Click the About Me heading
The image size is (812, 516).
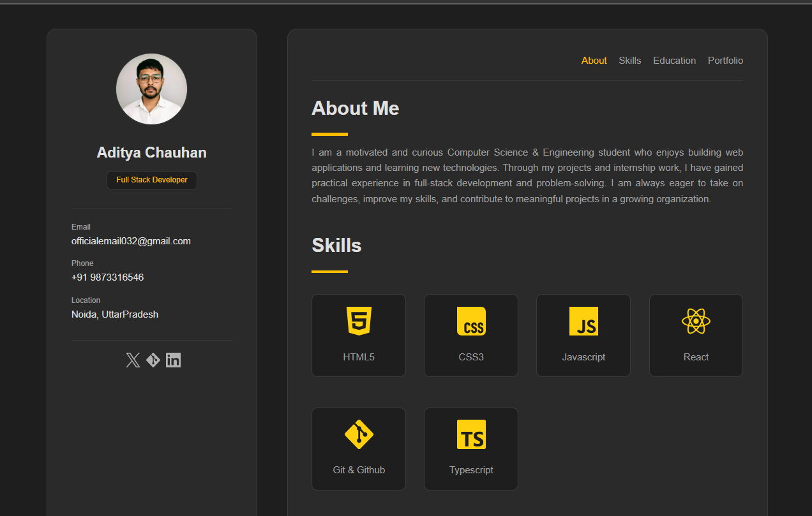coord(355,108)
